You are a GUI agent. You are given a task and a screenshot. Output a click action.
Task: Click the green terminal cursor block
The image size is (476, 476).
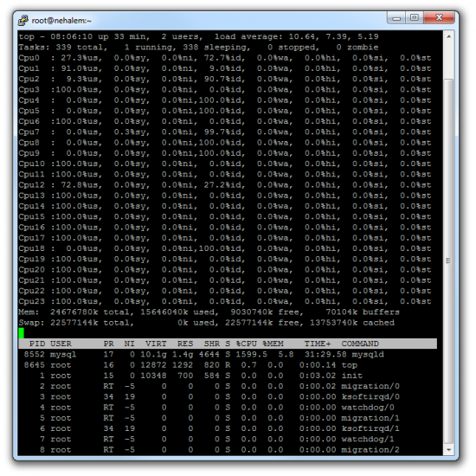click(22, 333)
